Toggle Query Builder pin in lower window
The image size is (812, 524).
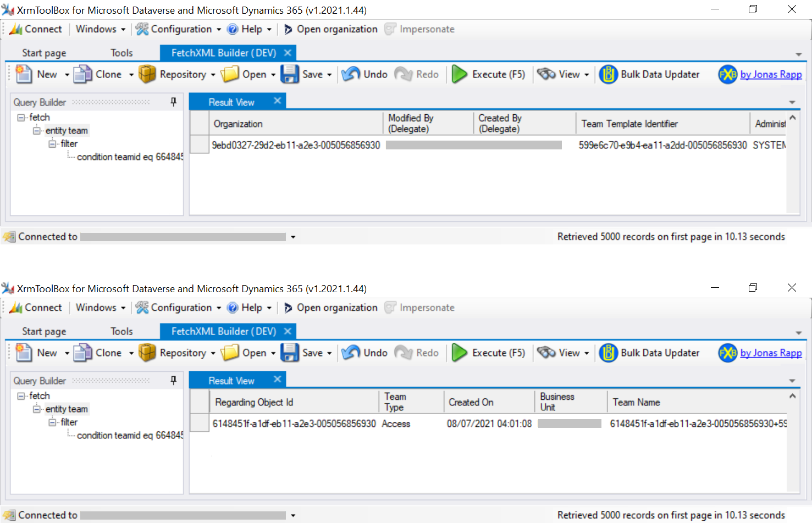(173, 380)
